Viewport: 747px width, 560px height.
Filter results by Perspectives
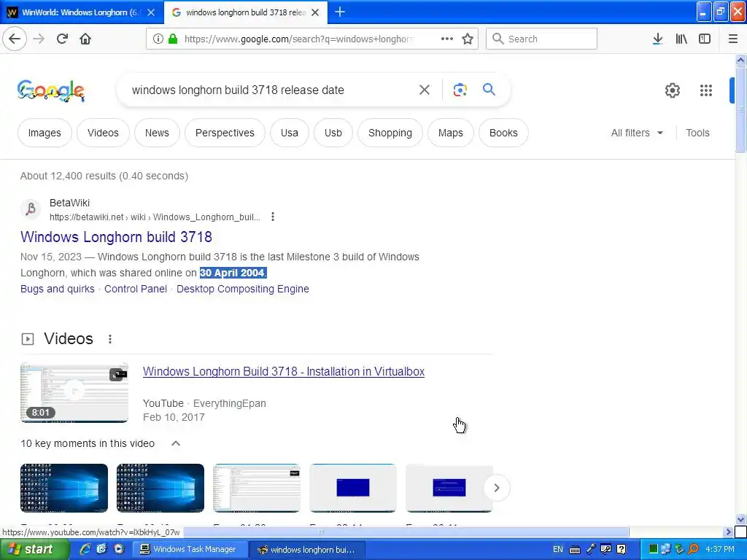225,133
